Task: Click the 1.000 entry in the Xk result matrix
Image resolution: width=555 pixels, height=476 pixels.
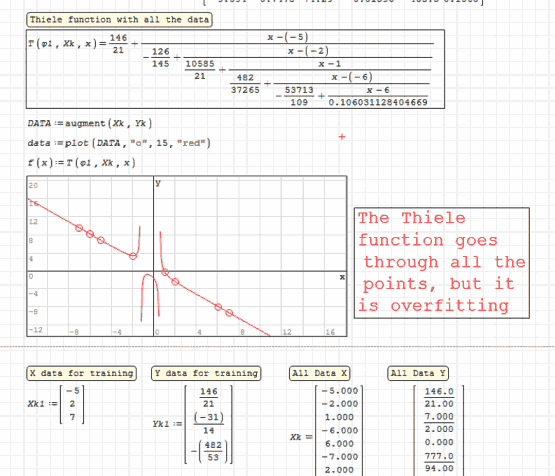Action: coord(339,417)
